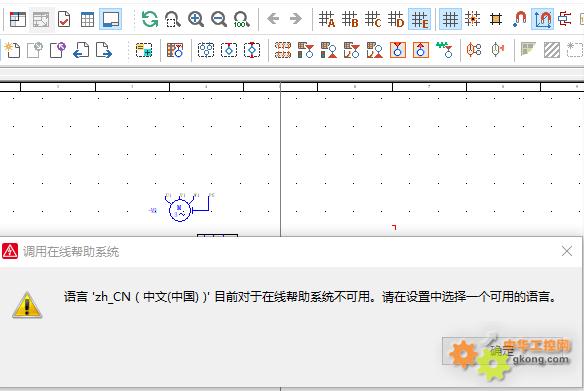
Task: Select the zoom out magnifier icon
Action: pyautogui.click(x=219, y=19)
